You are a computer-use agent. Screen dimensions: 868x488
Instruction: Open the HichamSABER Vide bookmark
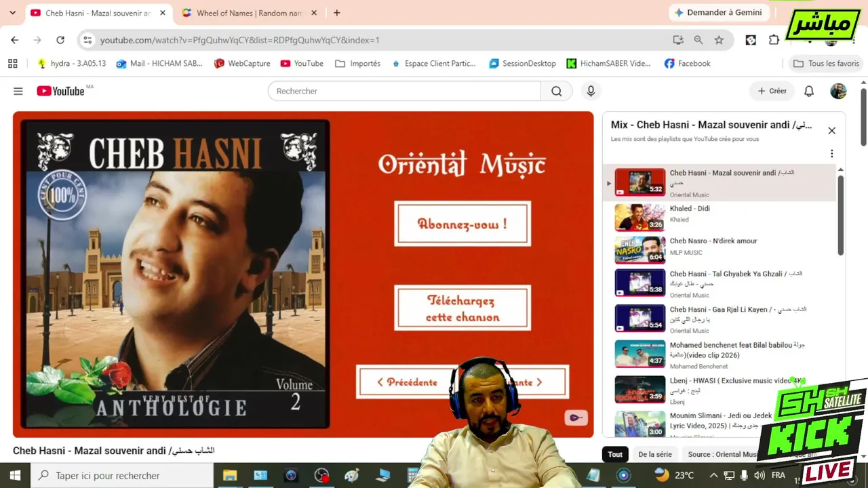point(608,64)
